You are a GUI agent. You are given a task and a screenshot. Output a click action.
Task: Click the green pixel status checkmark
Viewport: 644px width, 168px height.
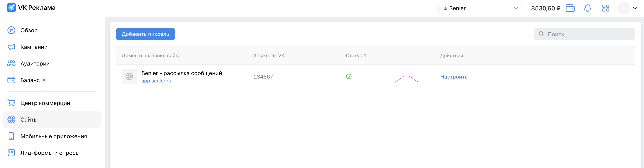click(349, 76)
